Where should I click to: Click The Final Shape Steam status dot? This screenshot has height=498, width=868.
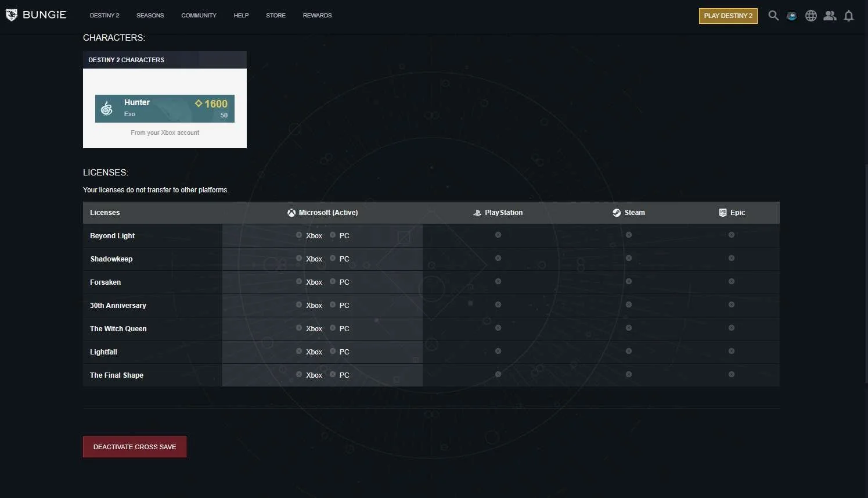coord(629,374)
